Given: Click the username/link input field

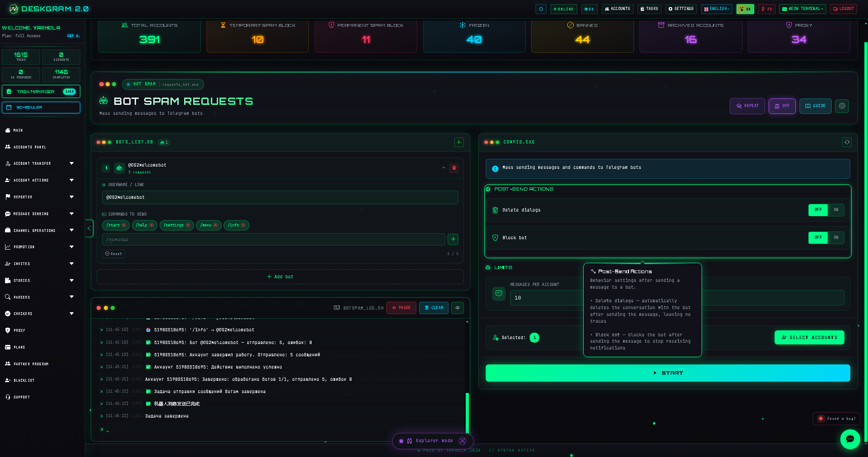Looking at the screenshot, I should pyautogui.click(x=280, y=197).
